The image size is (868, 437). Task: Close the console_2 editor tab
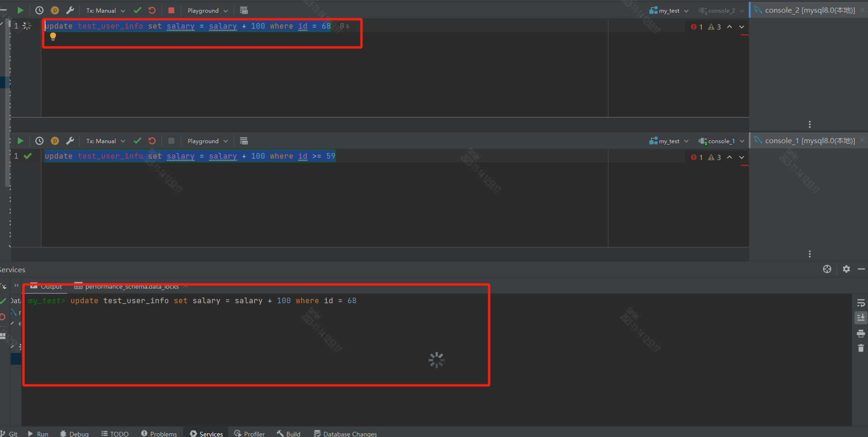(862, 10)
